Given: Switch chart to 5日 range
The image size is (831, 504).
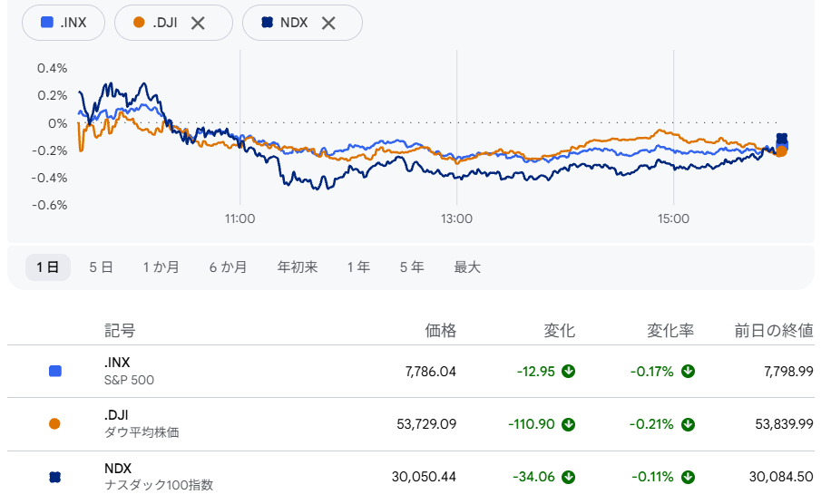Looking at the screenshot, I should (102, 267).
